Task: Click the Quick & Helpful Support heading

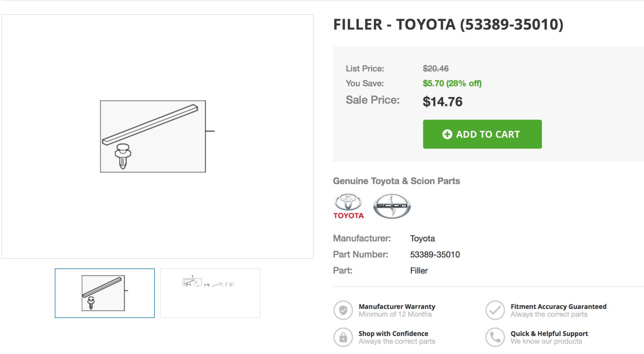Action: click(x=549, y=333)
